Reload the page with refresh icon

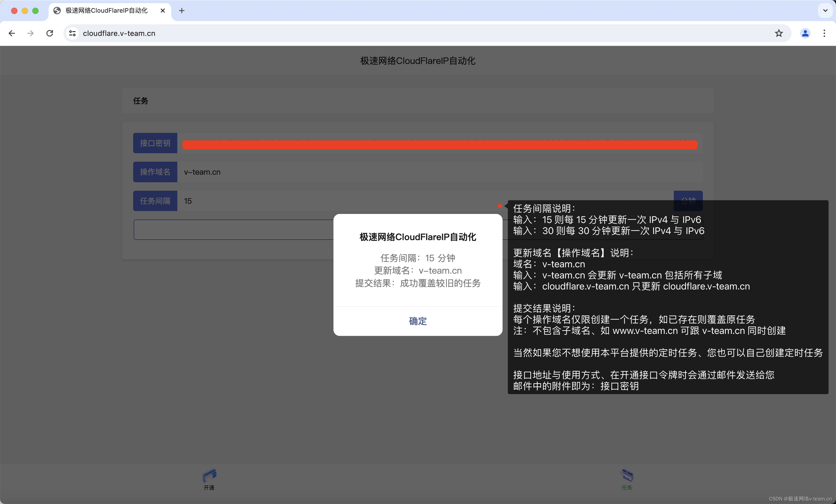(50, 33)
